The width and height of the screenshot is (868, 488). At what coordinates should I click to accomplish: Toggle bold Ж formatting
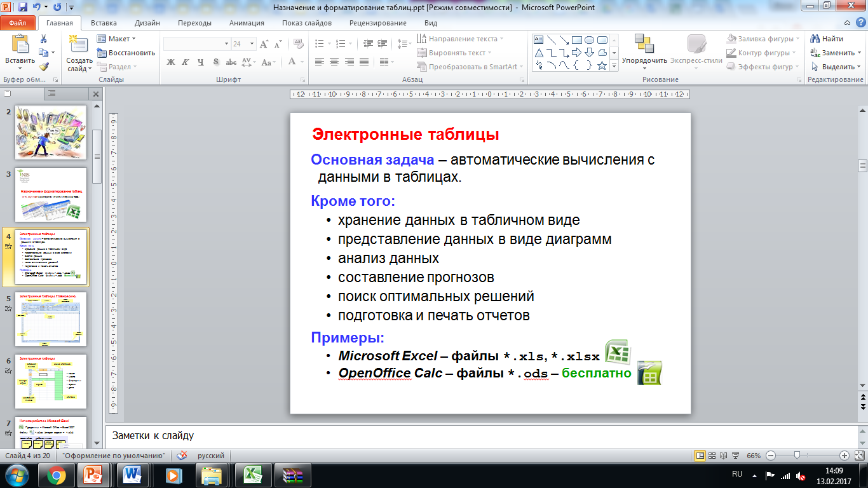[x=170, y=62]
